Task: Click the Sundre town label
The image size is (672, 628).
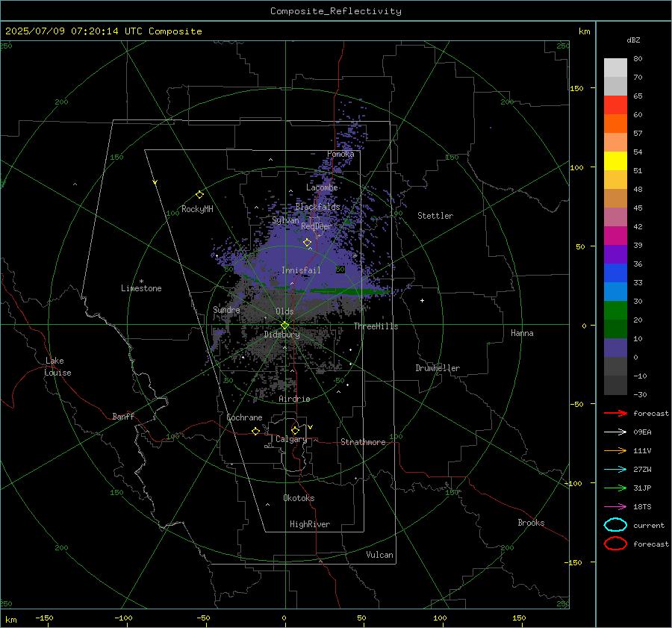Action: click(x=226, y=309)
